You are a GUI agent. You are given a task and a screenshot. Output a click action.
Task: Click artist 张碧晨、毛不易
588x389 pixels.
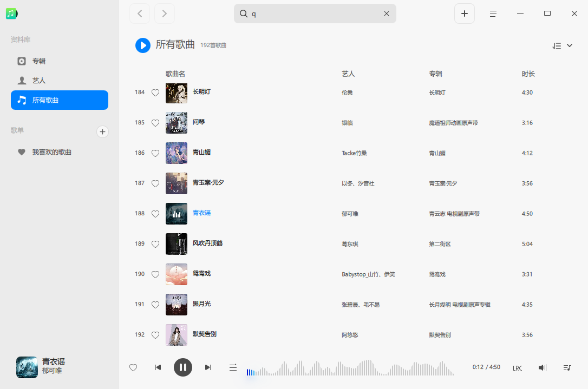click(x=361, y=305)
